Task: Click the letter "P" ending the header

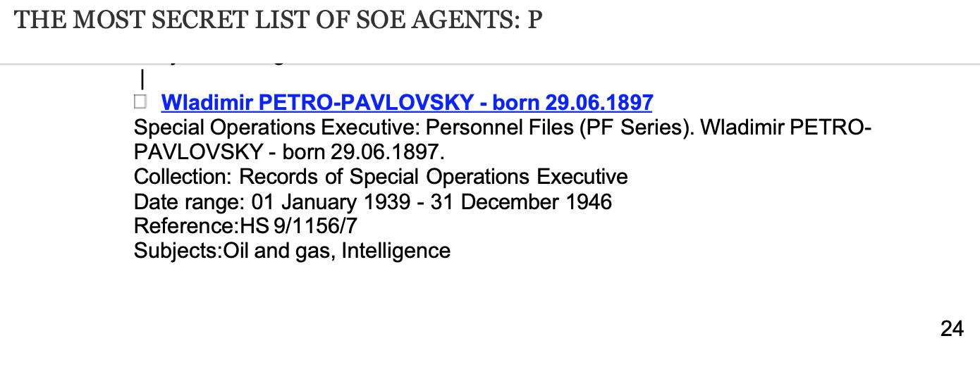Action: point(534,20)
